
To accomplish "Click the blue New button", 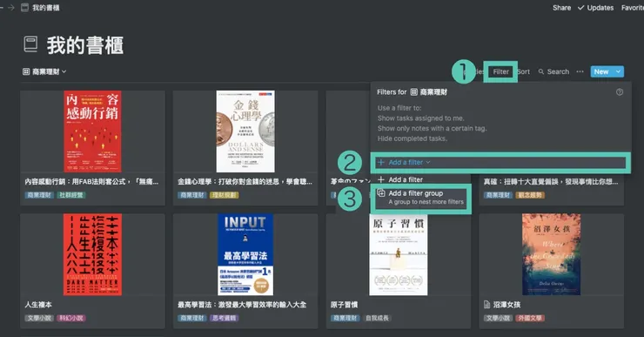I will 601,71.
